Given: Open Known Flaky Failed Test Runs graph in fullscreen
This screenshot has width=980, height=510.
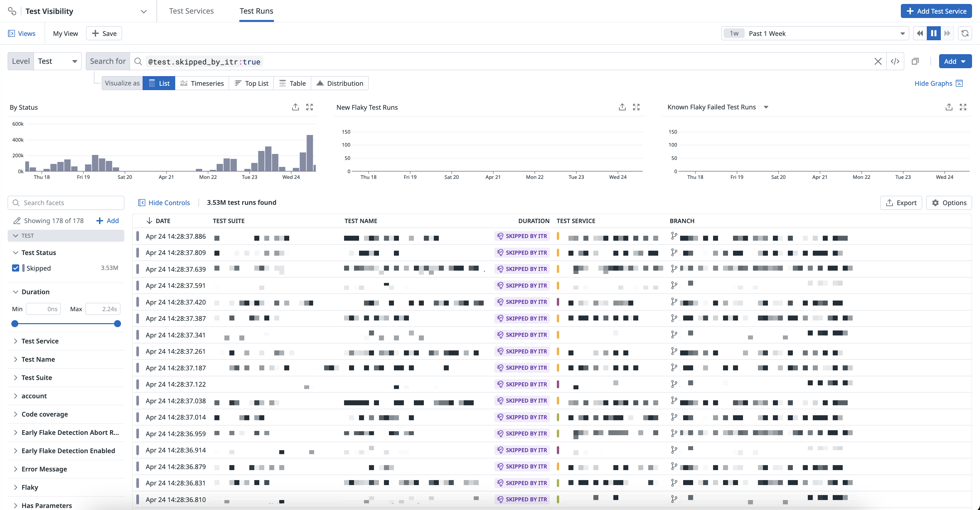Looking at the screenshot, I should [963, 107].
